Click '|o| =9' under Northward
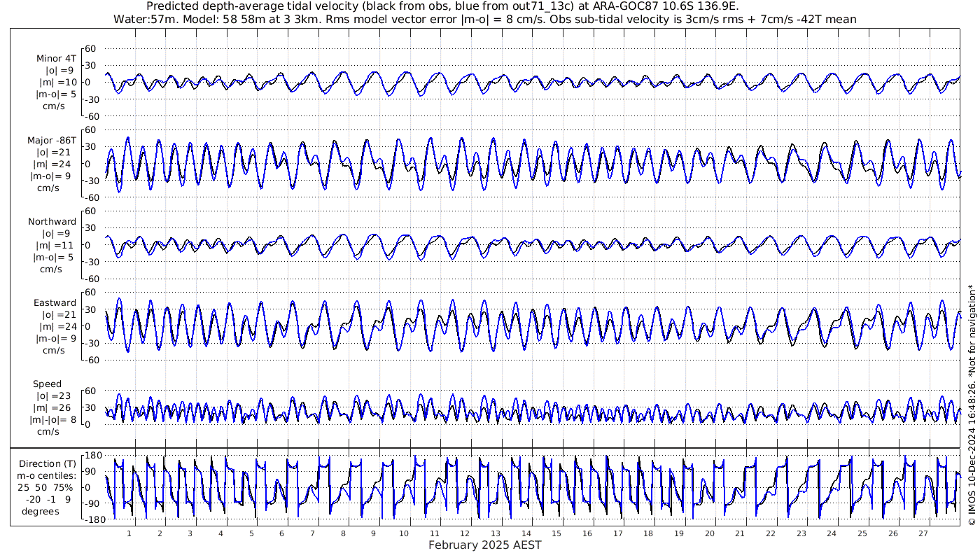This screenshot has height=560, width=980. click(57, 233)
